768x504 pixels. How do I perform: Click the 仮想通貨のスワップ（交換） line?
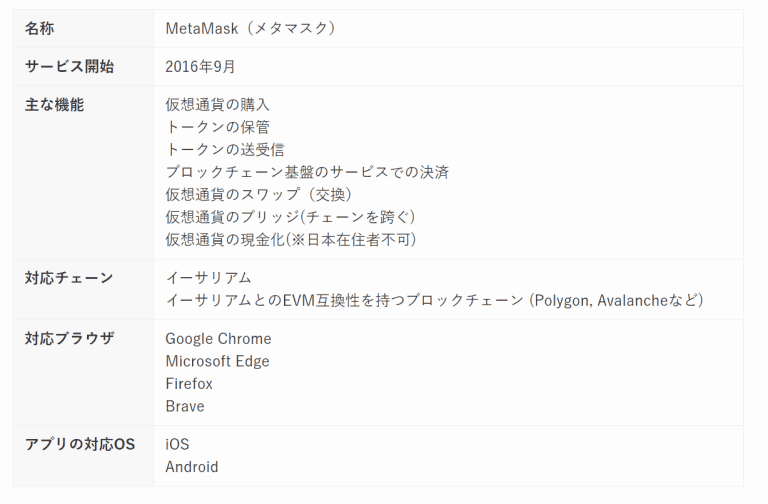258,194
